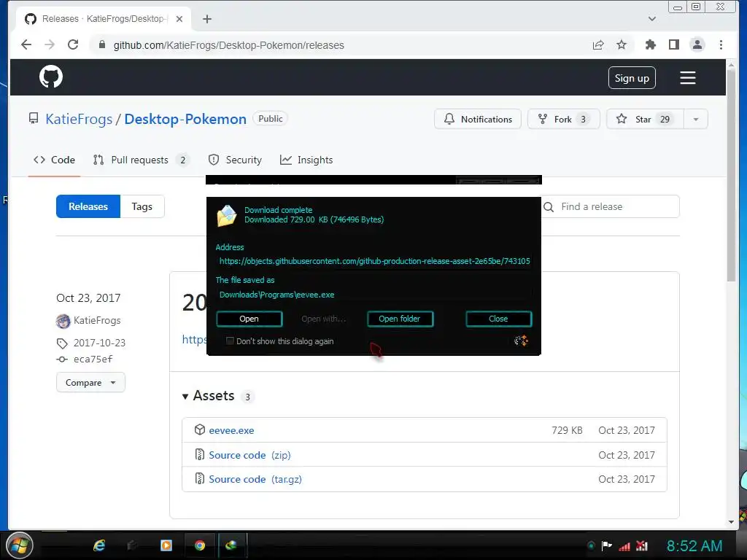Open the Insights tab

coord(306,160)
